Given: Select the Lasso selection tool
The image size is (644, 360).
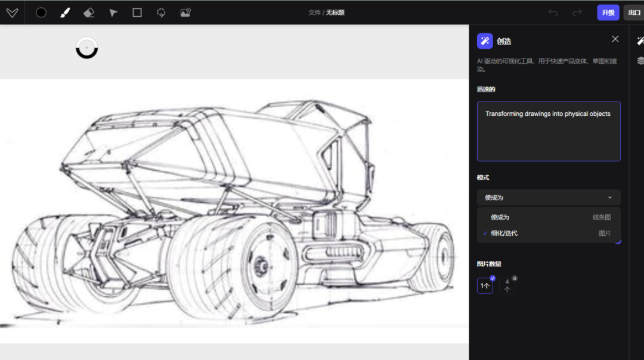Looking at the screenshot, I should (x=161, y=13).
